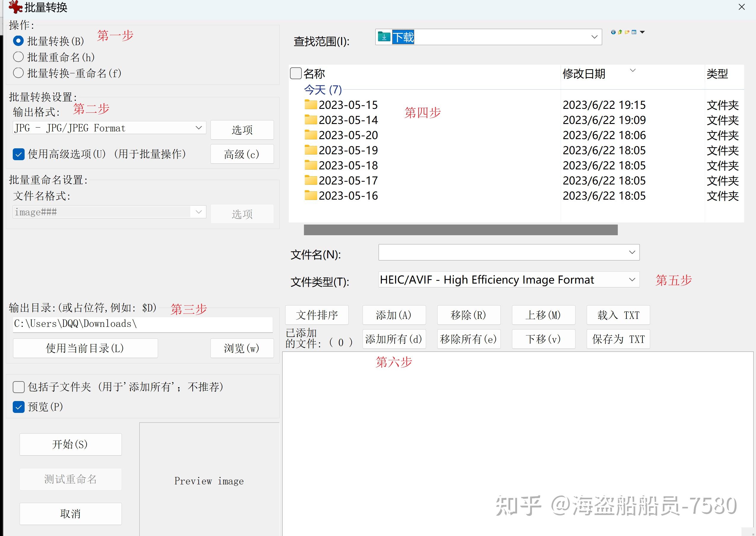Click sort arrow above 修改日期 column
The width and height of the screenshot is (756, 536).
633,70
